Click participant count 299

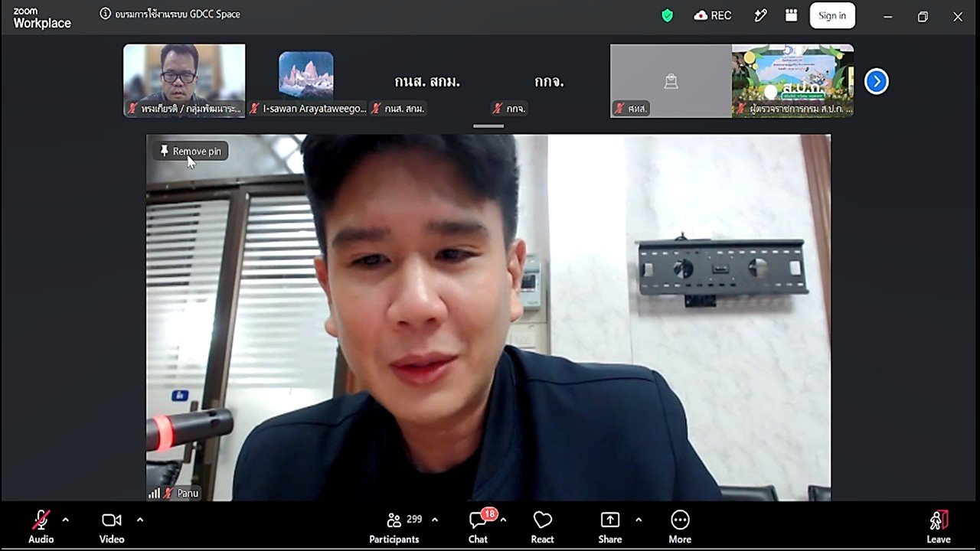click(x=414, y=519)
